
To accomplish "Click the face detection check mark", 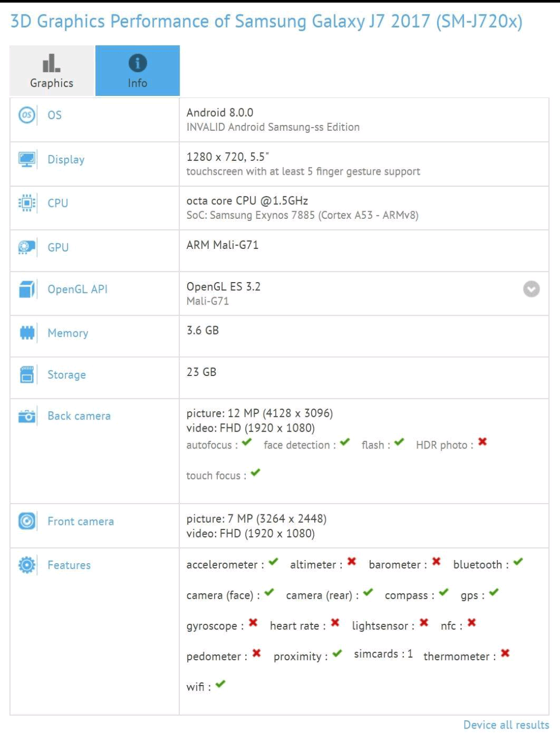I will click(345, 442).
